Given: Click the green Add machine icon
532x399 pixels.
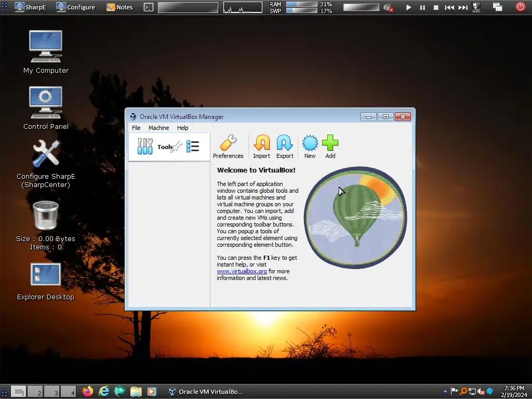Looking at the screenshot, I should click(x=330, y=147).
